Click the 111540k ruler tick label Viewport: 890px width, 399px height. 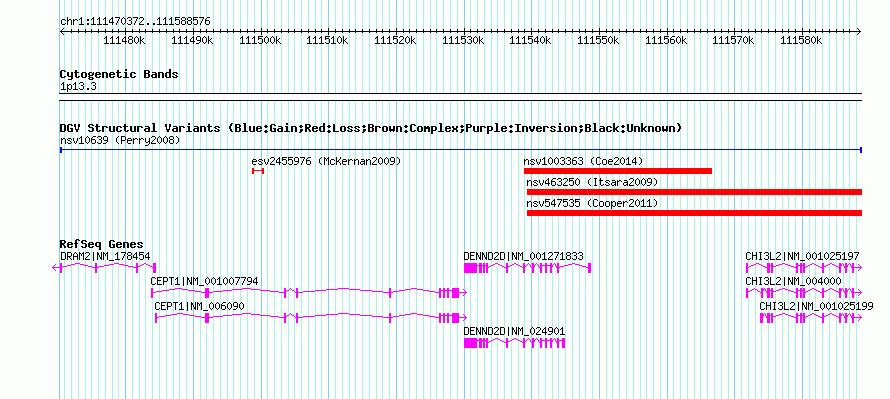531,40
